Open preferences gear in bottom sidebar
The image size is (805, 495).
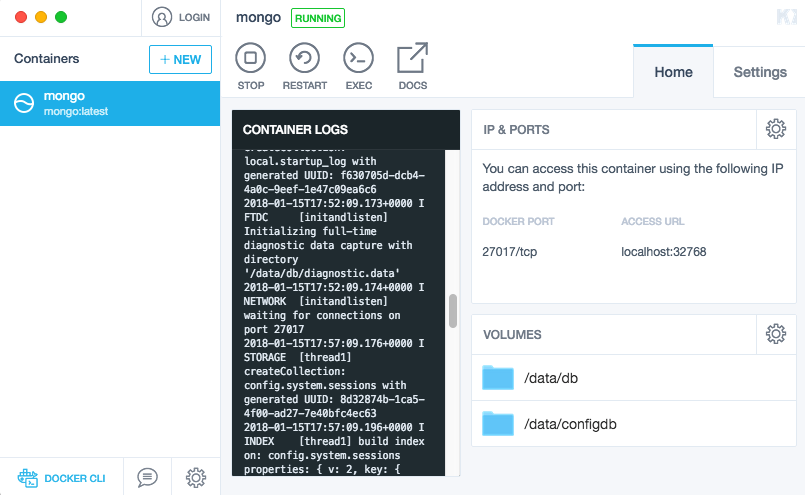click(x=196, y=478)
